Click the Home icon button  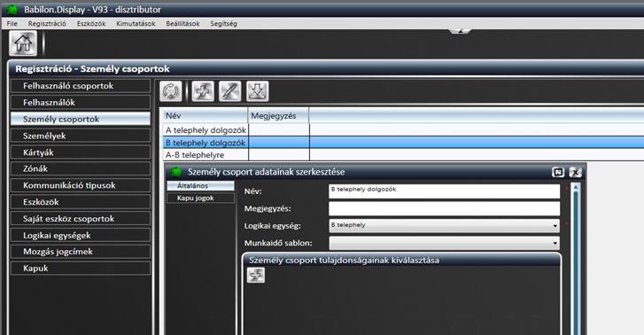click(23, 43)
